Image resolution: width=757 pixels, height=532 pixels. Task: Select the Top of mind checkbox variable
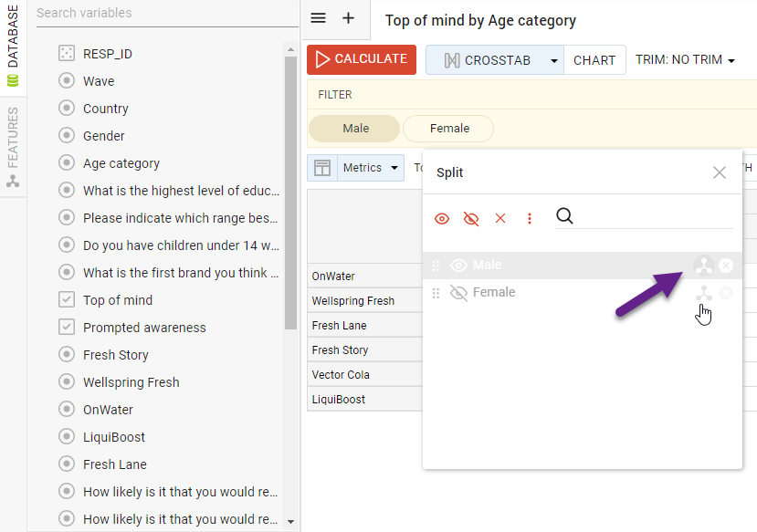coord(67,300)
